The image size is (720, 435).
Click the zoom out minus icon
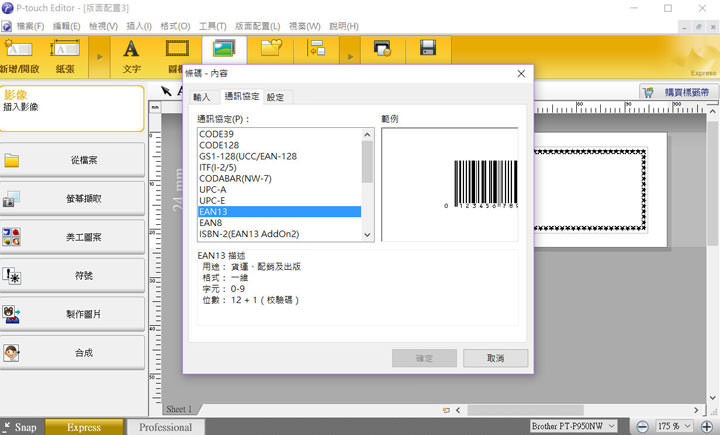click(641, 427)
